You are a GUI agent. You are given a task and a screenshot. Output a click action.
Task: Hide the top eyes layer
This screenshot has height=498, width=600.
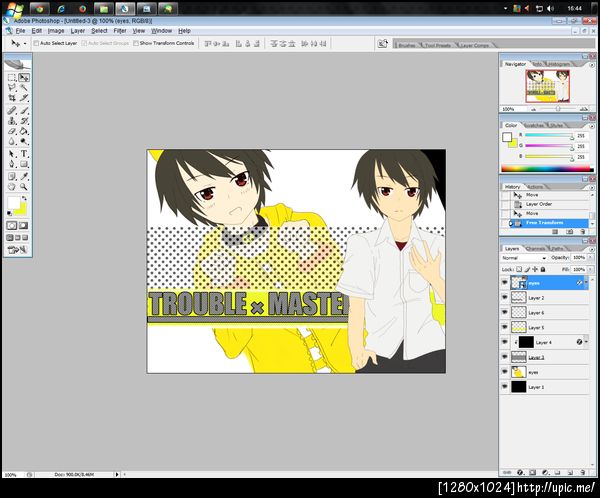(505, 282)
